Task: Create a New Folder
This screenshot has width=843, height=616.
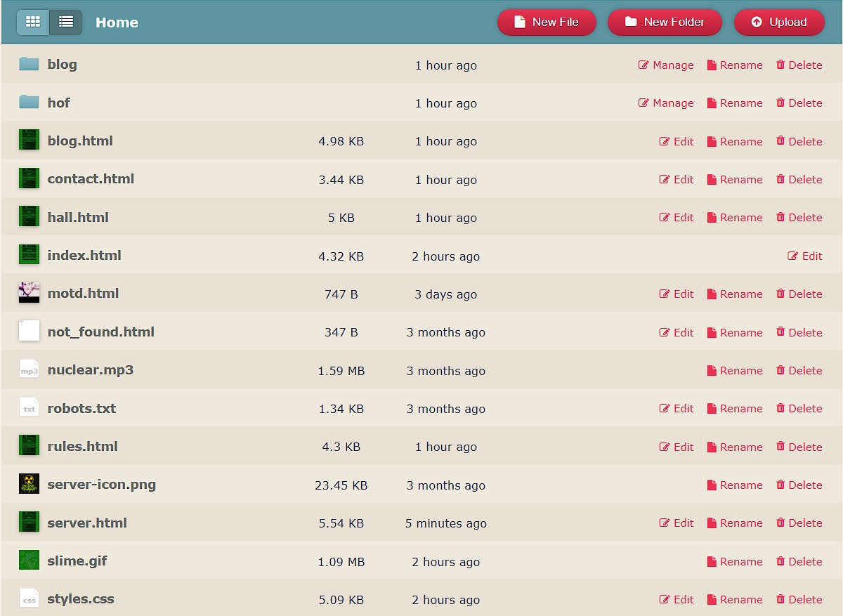Action: [x=665, y=22]
